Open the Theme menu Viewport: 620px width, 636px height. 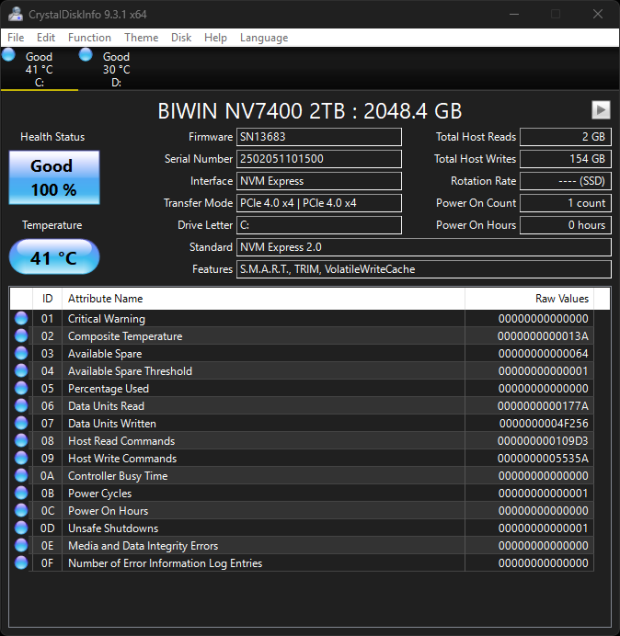click(141, 38)
